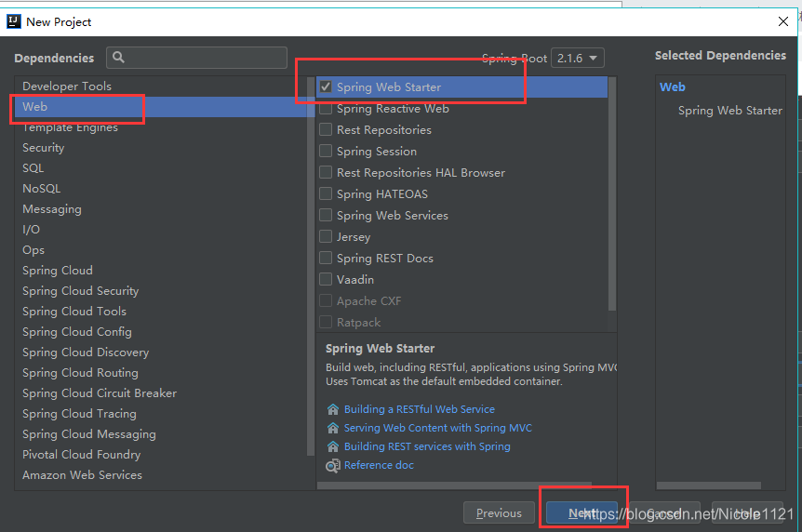Choose Spring Cloud Security category
Screen dimensions: 802x532
coord(161,291)
